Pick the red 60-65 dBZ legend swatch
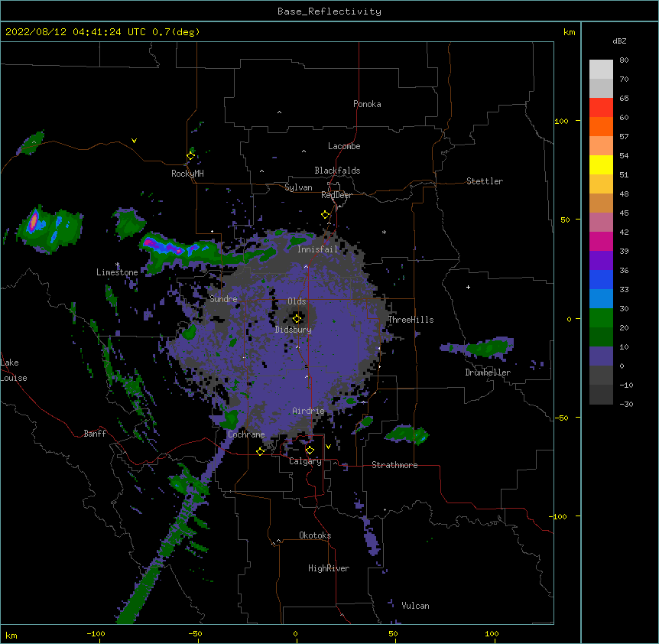The width and height of the screenshot is (659, 644). 601,107
